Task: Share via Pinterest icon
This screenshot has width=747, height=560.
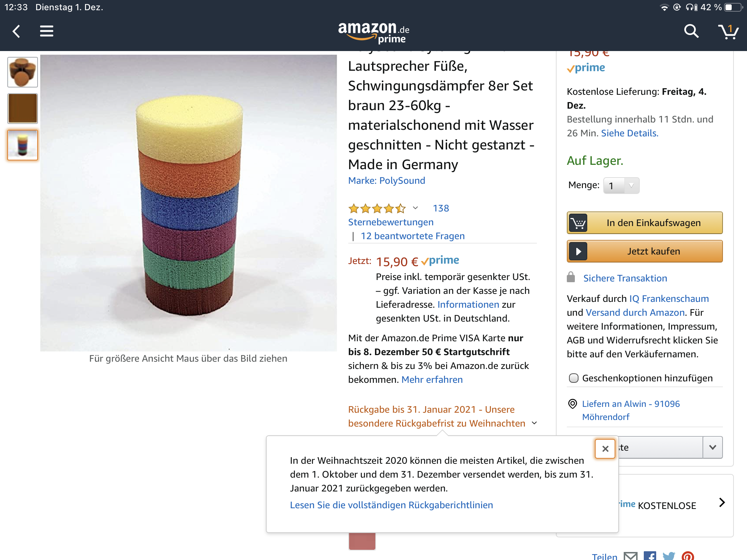Action: point(688,556)
